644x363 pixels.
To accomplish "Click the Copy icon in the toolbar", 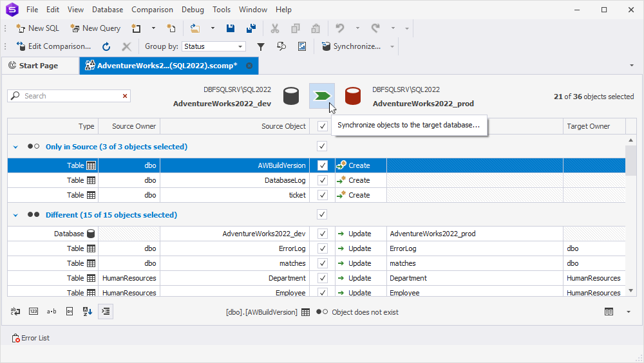I will pyautogui.click(x=296, y=28).
